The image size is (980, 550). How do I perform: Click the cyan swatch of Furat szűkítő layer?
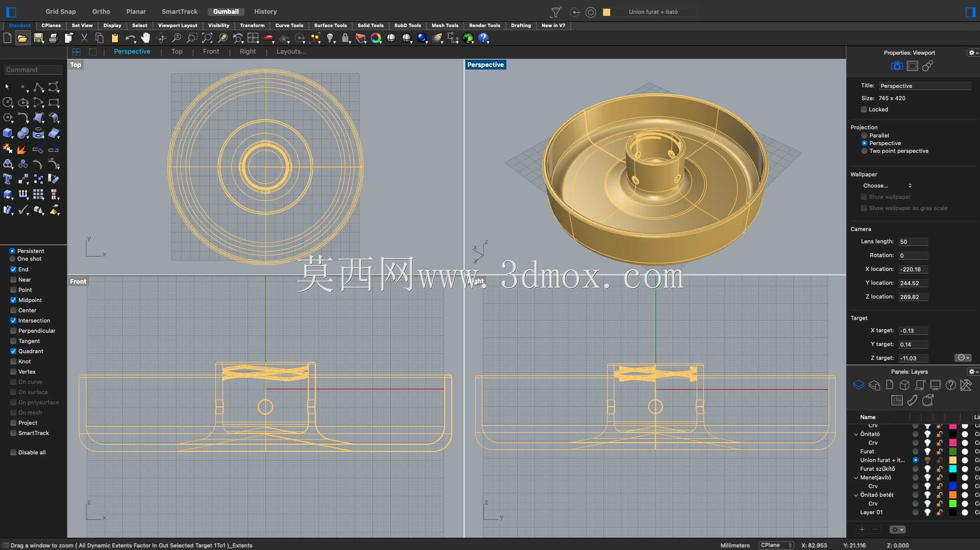click(953, 469)
